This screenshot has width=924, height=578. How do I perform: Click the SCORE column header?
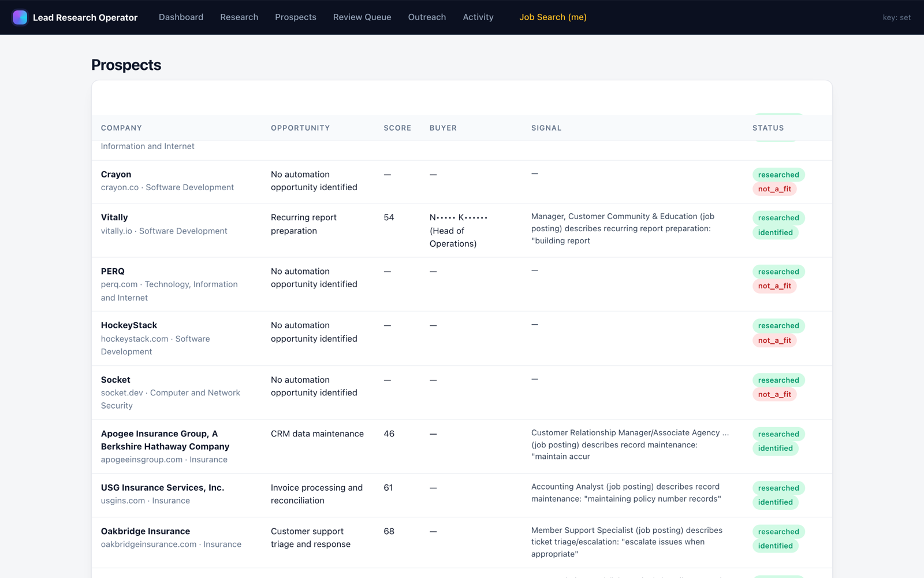397,128
